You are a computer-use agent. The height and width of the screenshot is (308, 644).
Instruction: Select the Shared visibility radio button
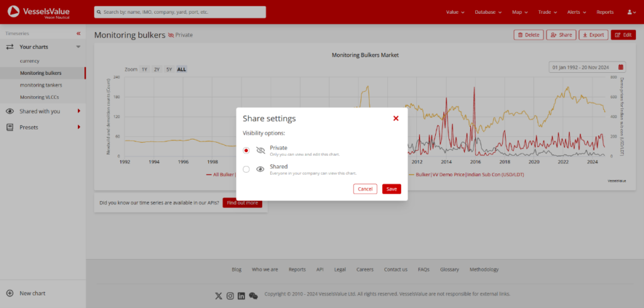pyautogui.click(x=246, y=169)
